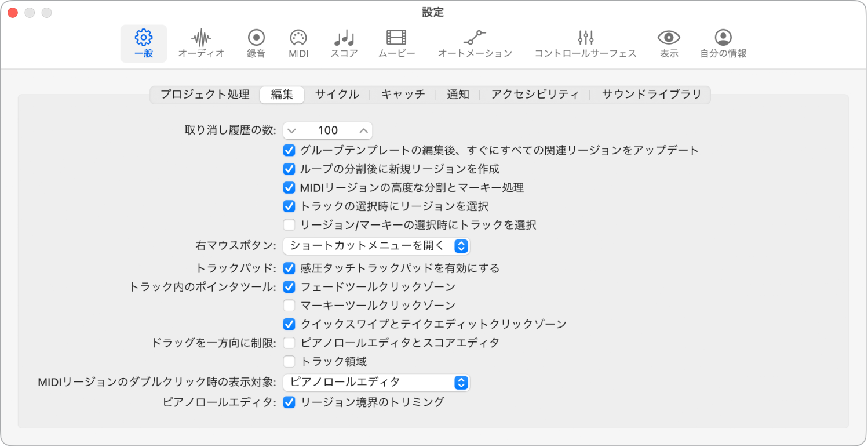Increase 取り消し履歴の数 with the up arrow
Viewport: 868px width, 447px height.
pyautogui.click(x=364, y=130)
